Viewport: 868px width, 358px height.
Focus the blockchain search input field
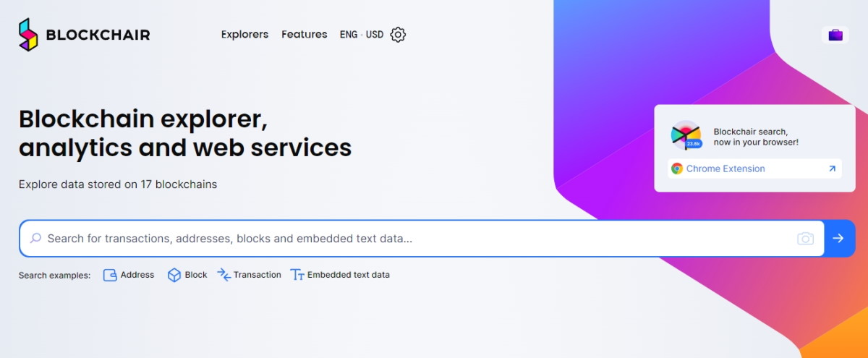(422, 238)
